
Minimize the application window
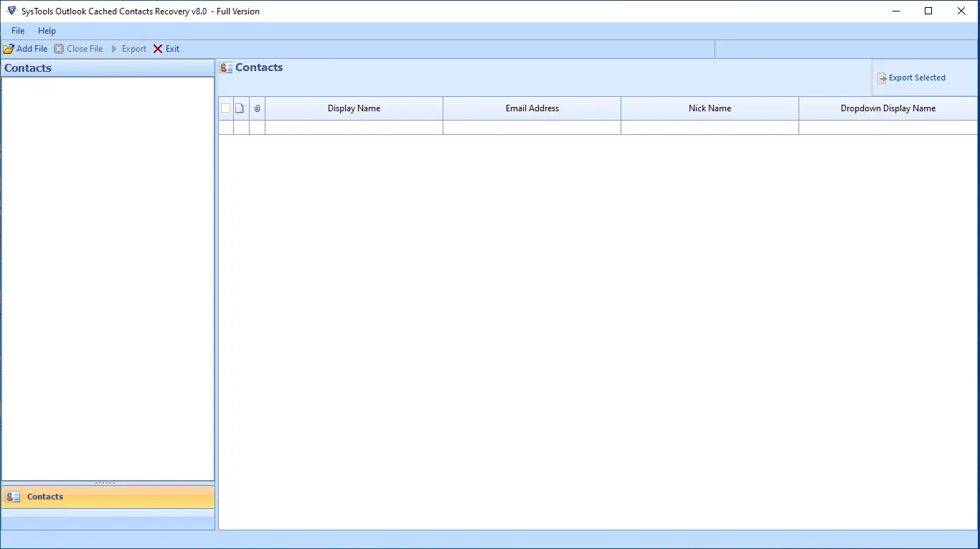[x=897, y=11]
